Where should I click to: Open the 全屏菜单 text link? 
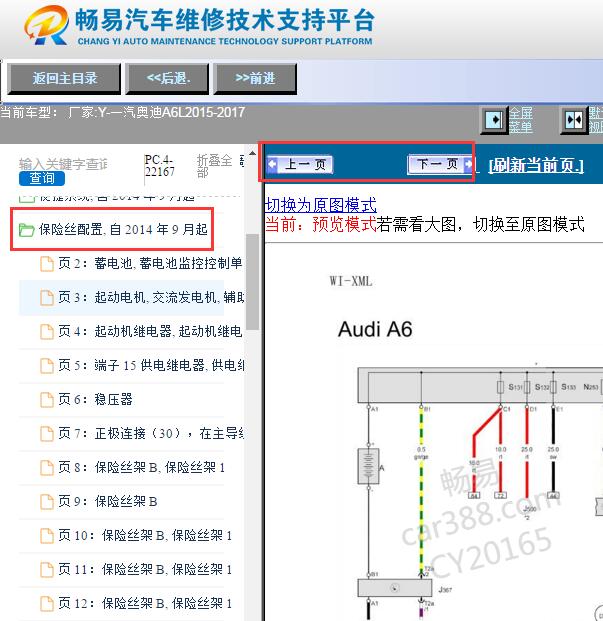521,120
